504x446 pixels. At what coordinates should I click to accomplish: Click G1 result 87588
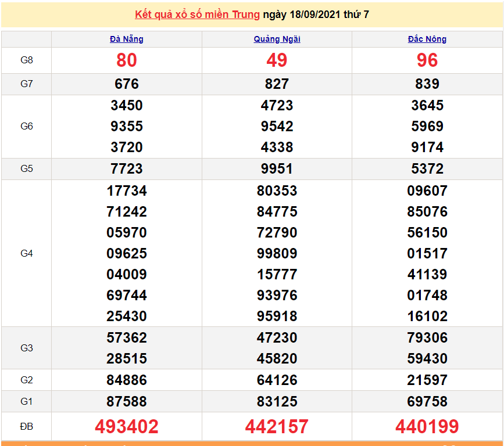[x=127, y=401]
